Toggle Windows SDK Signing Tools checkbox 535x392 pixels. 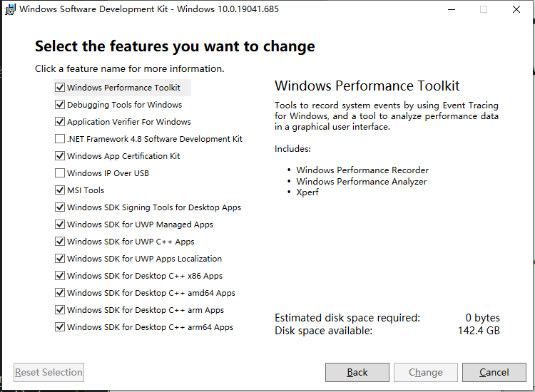click(60, 207)
